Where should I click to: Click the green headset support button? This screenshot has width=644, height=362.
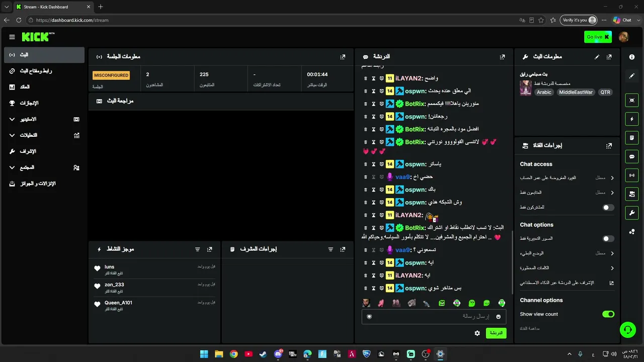point(628,330)
